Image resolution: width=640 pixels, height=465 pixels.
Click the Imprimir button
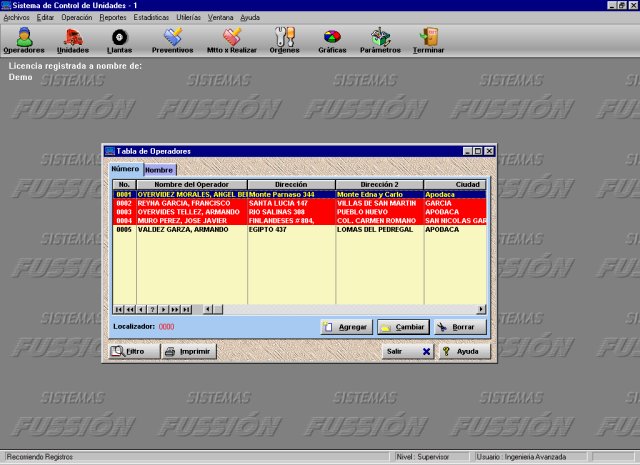point(189,352)
